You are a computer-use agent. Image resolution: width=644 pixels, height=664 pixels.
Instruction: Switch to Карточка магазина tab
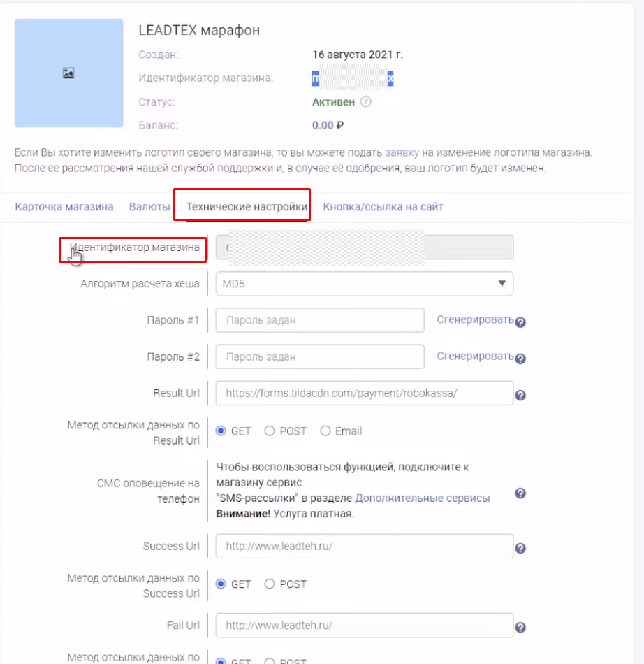64,207
